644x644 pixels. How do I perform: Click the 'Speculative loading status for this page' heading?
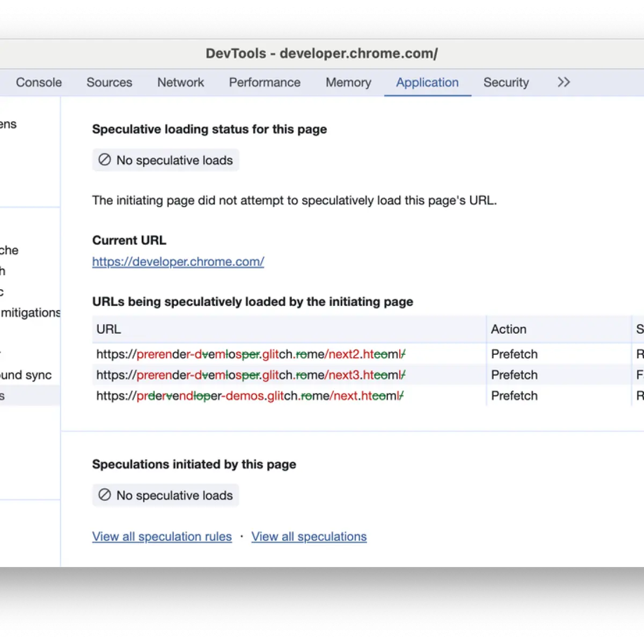pos(209,129)
